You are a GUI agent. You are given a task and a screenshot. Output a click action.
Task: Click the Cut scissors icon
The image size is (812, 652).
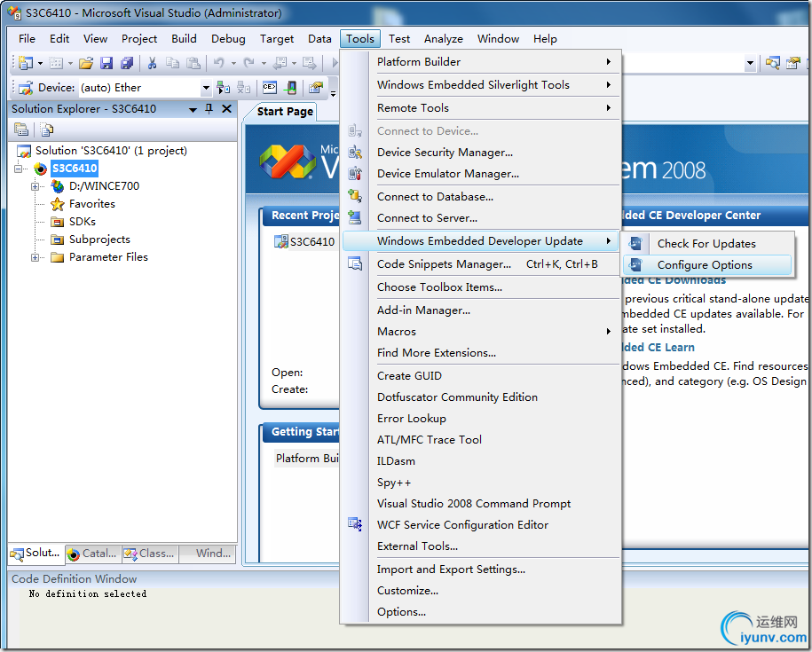click(152, 63)
